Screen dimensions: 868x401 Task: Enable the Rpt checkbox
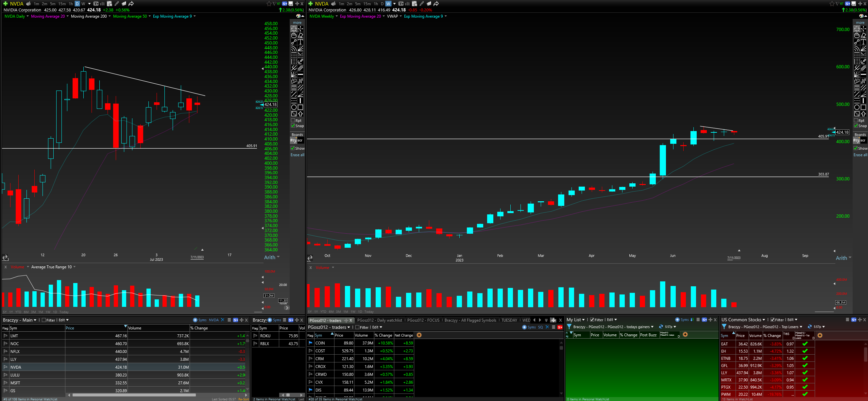coord(293,120)
